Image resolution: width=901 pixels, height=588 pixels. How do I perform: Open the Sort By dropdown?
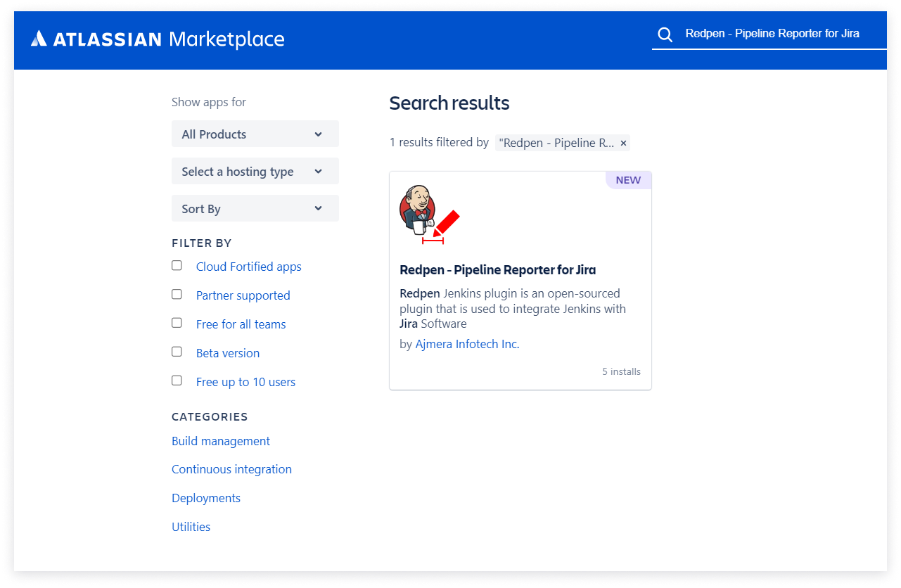[255, 209]
